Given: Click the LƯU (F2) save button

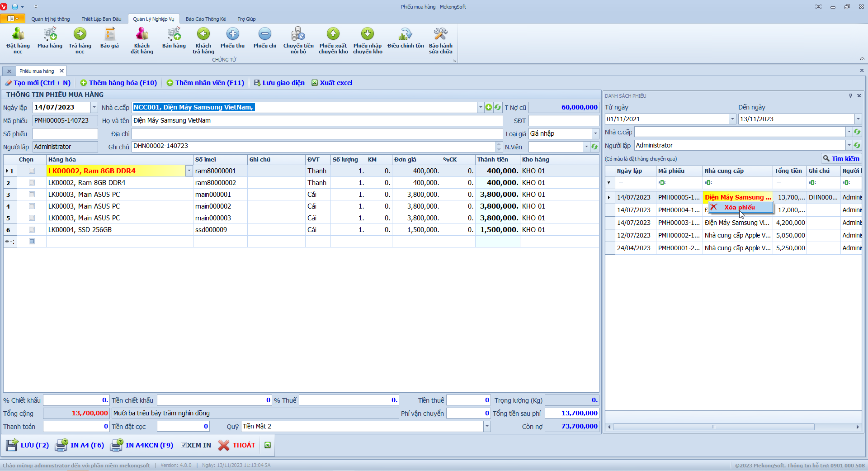Looking at the screenshot, I should (28, 445).
